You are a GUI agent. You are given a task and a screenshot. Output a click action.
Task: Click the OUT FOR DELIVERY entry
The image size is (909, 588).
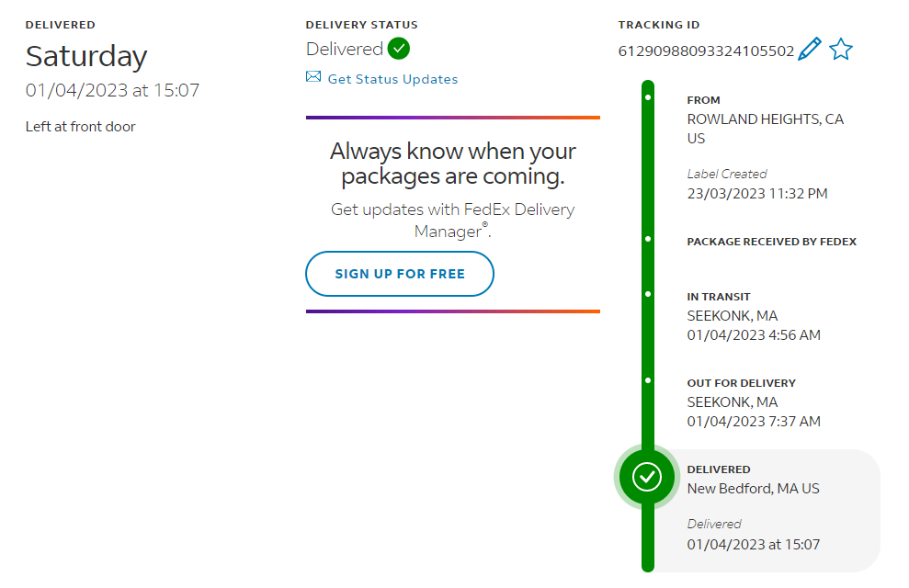click(x=754, y=401)
